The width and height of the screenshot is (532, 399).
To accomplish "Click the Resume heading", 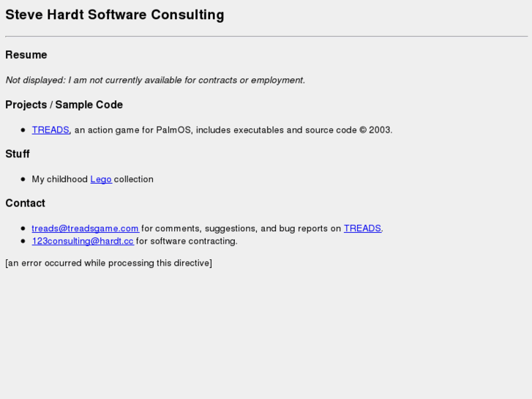I will (26, 55).
